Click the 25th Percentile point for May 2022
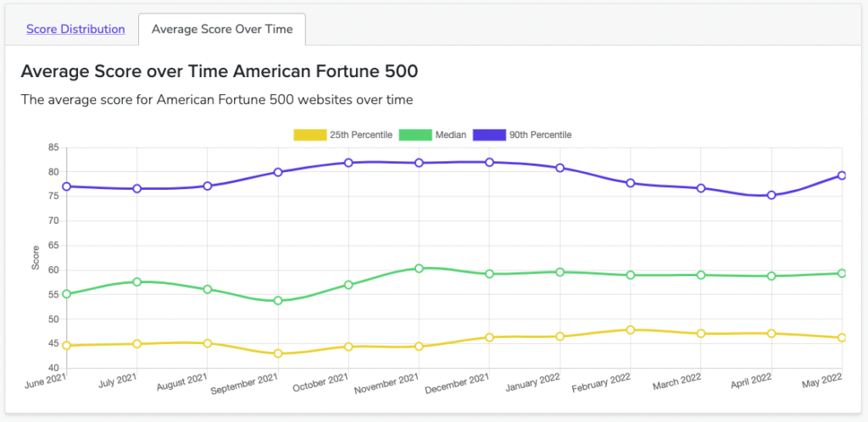Viewport: 868px width, 422px height. (x=842, y=338)
